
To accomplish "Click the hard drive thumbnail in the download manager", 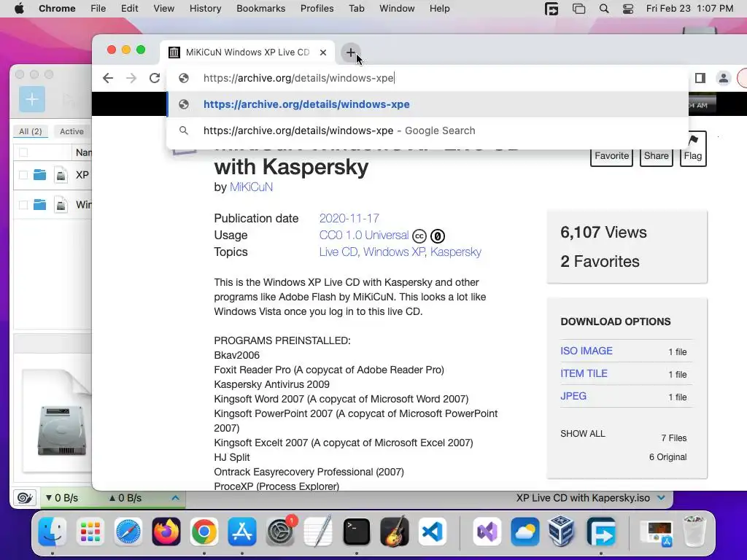I will point(62,429).
